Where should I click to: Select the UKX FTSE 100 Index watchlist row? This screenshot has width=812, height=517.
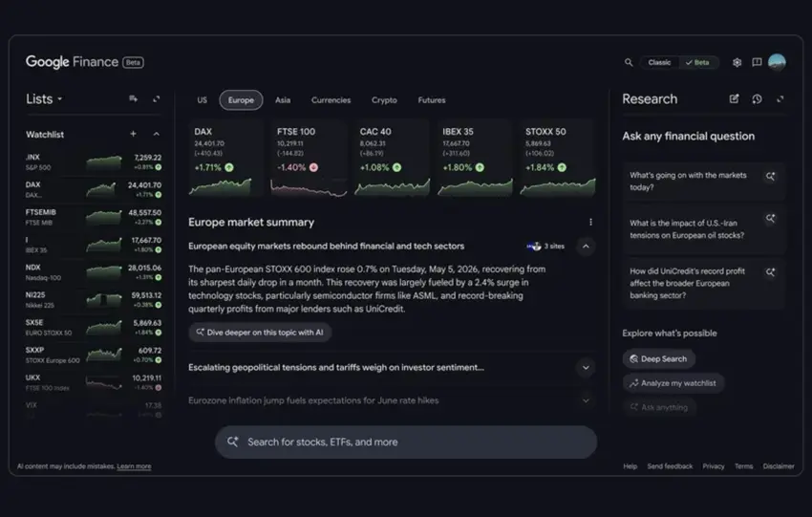coord(94,382)
